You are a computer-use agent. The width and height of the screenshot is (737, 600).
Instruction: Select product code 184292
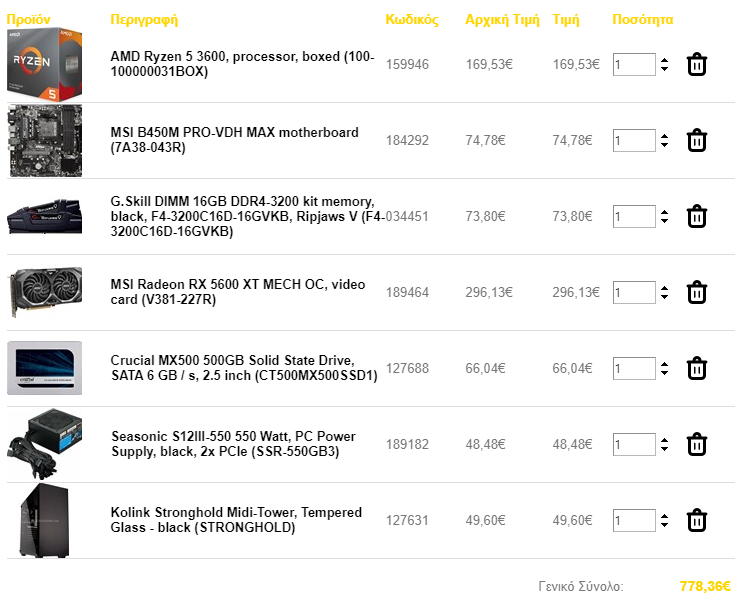[408, 140]
